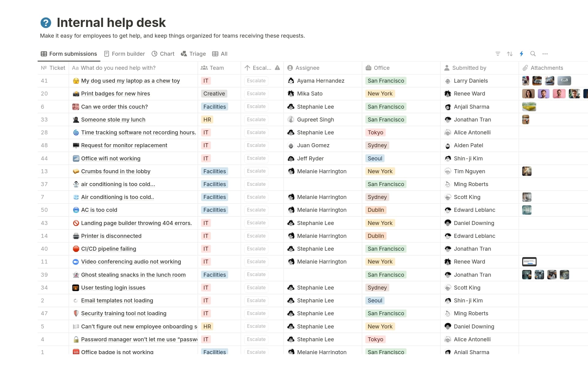Screen dimensions: 588x367
Task: Click the question mark page icon
Action: tap(46, 22)
